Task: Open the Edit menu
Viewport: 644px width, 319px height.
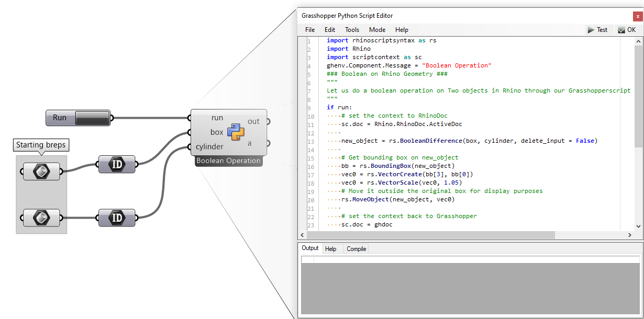Action: coord(330,30)
